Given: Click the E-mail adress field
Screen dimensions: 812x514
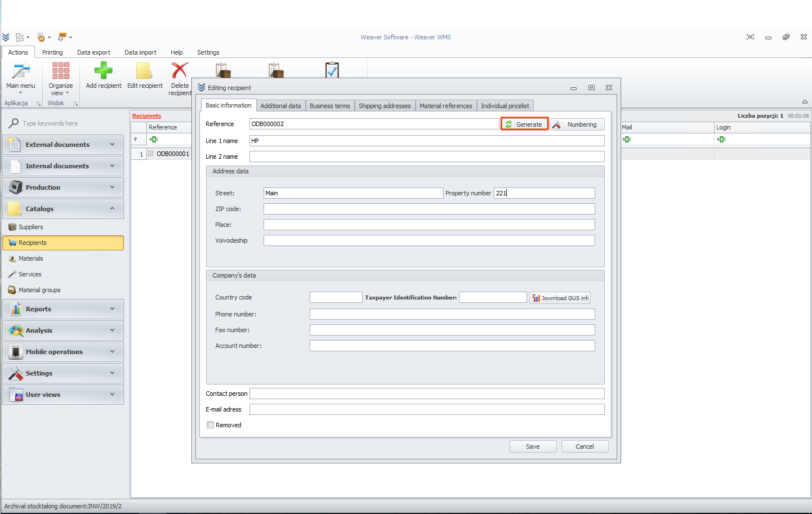Looking at the screenshot, I should 427,409.
